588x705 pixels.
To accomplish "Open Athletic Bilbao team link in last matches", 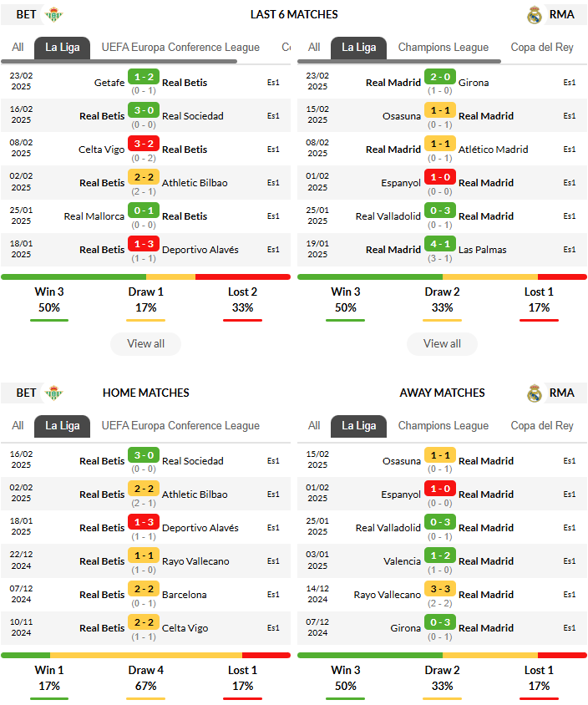I will tap(195, 183).
